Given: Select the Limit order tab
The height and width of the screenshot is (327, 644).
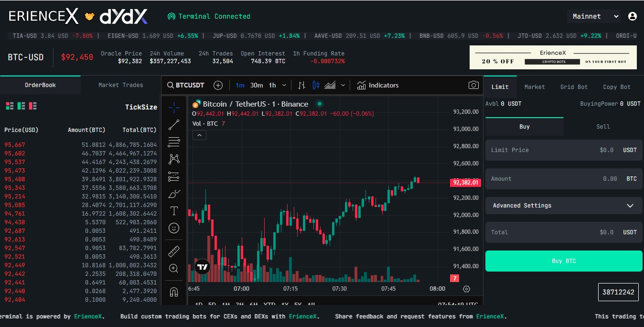Looking at the screenshot, I should (x=500, y=87).
